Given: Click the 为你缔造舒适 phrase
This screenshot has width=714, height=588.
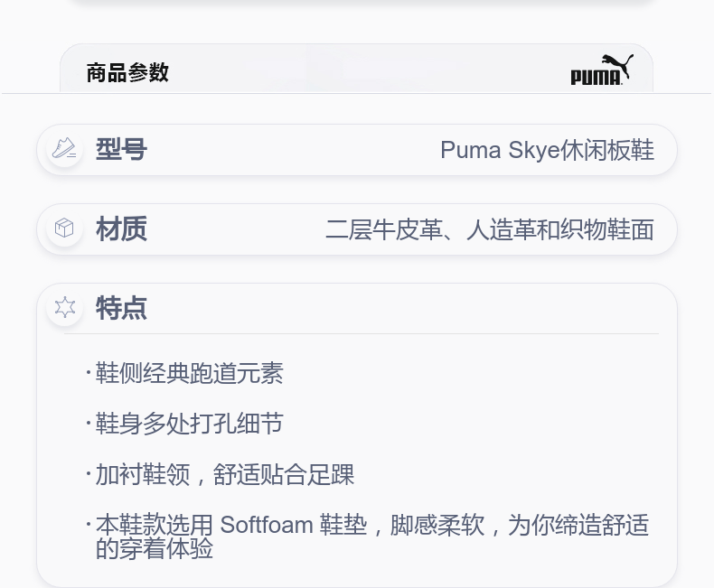Looking at the screenshot, I should point(578,525).
